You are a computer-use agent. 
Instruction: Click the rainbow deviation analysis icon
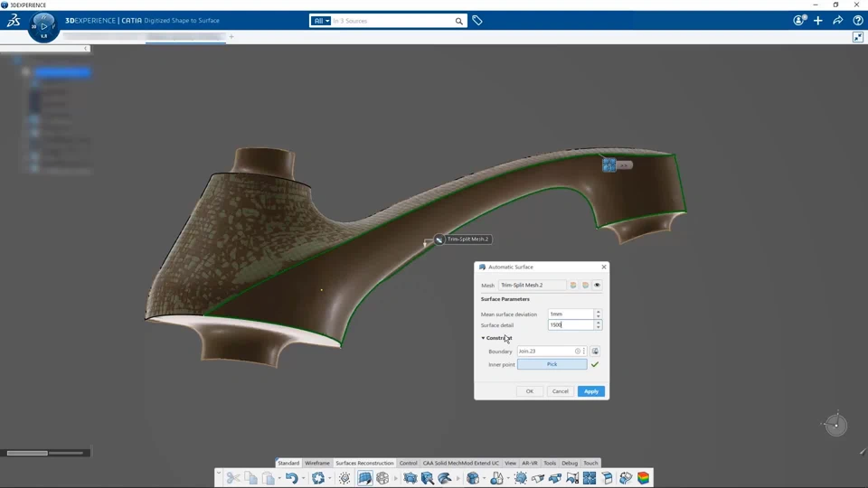(x=643, y=478)
